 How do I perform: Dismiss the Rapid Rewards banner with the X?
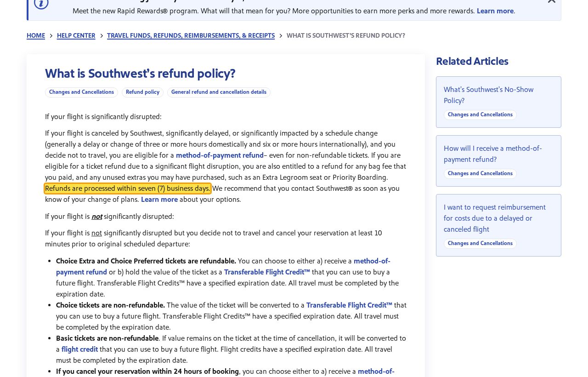click(x=551, y=1)
